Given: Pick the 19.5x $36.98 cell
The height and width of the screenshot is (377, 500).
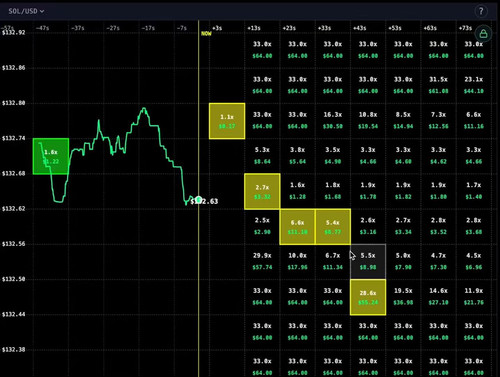Looking at the screenshot, I should pyautogui.click(x=403, y=297).
